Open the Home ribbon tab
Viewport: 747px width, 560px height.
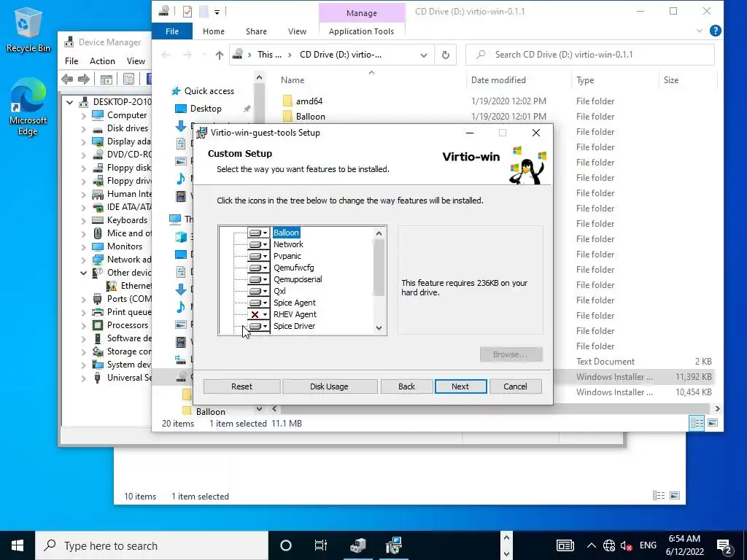click(214, 31)
